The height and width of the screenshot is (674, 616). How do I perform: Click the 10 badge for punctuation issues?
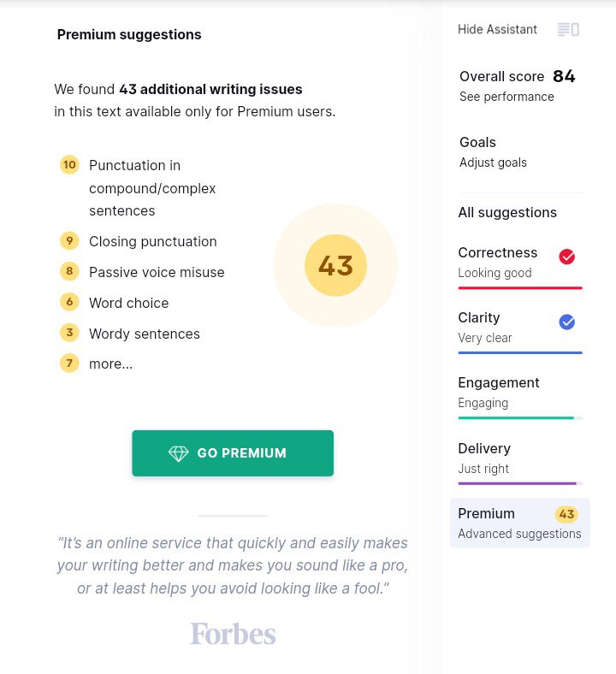coord(69,164)
